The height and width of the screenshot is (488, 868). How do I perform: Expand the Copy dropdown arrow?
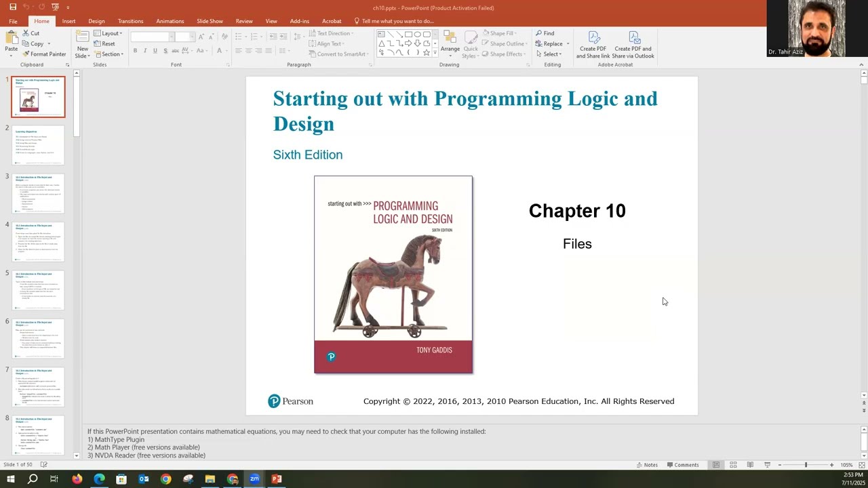[50, 44]
